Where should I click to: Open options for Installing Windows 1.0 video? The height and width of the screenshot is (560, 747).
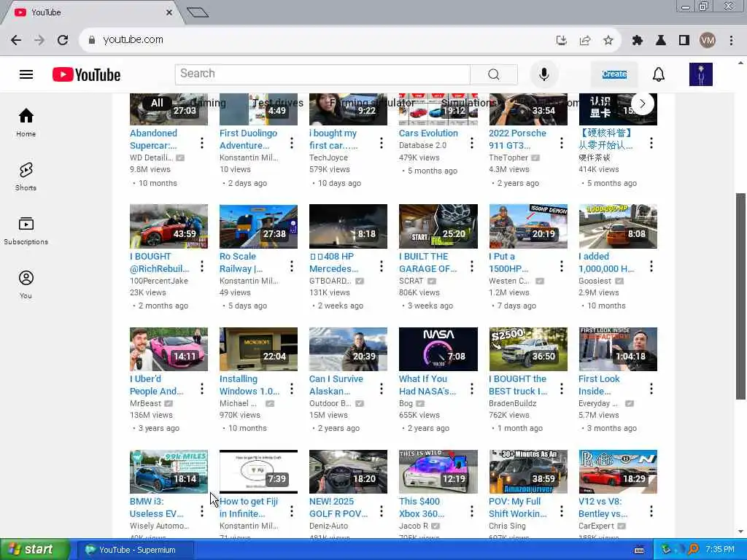coord(292,389)
